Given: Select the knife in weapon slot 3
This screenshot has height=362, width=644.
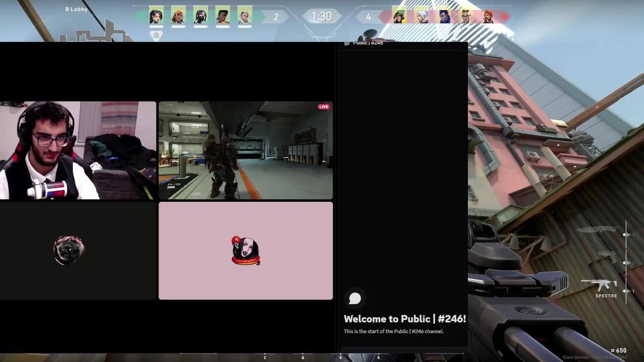Looking at the screenshot, I should 597,230.
